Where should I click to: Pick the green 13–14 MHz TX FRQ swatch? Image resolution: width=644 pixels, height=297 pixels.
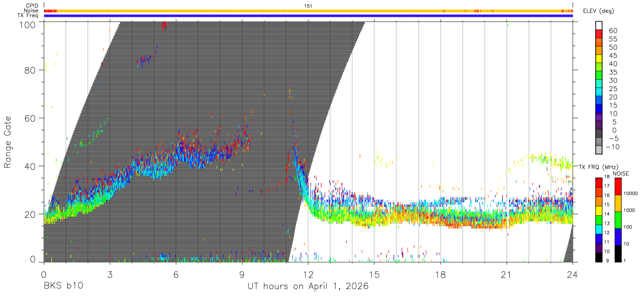(x=599, y=219)
